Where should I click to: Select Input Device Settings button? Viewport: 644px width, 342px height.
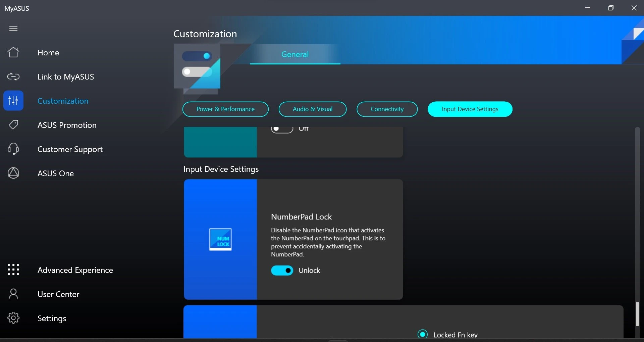[470, 109]
